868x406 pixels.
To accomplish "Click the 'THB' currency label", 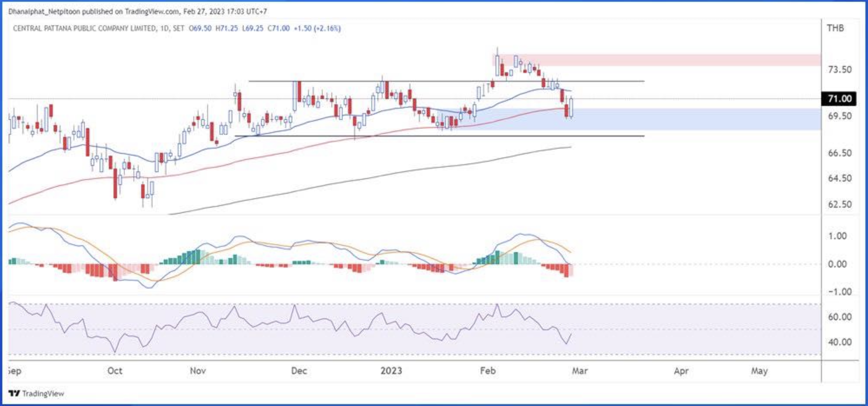I will point(835,28).
